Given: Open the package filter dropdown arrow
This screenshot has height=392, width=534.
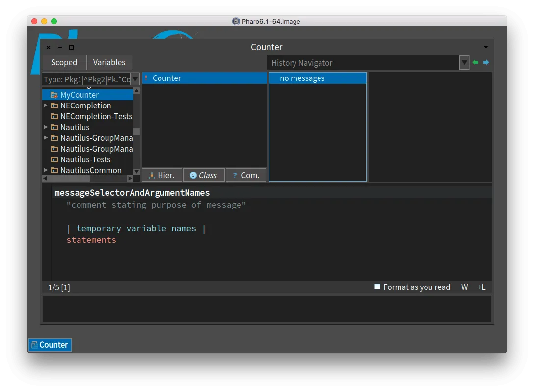Looking at the screenshot, I should coord(135,79).
